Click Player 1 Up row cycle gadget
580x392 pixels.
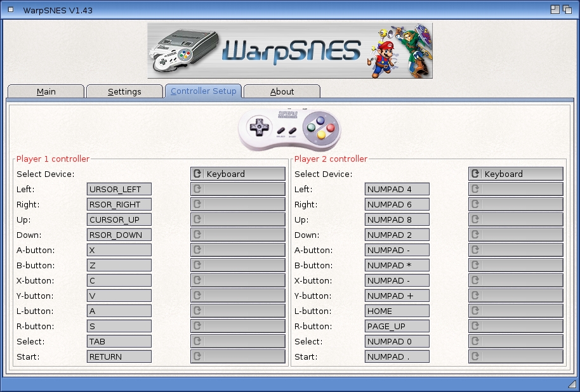pyautogui.click(x=238, y=219)
